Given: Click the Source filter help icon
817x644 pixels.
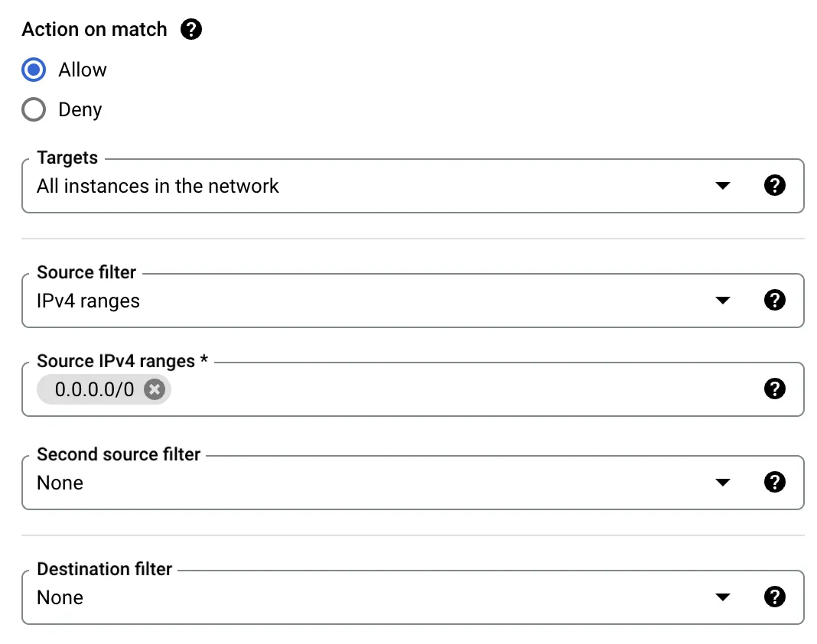Looking at the screenshot, I should [775, 300].
